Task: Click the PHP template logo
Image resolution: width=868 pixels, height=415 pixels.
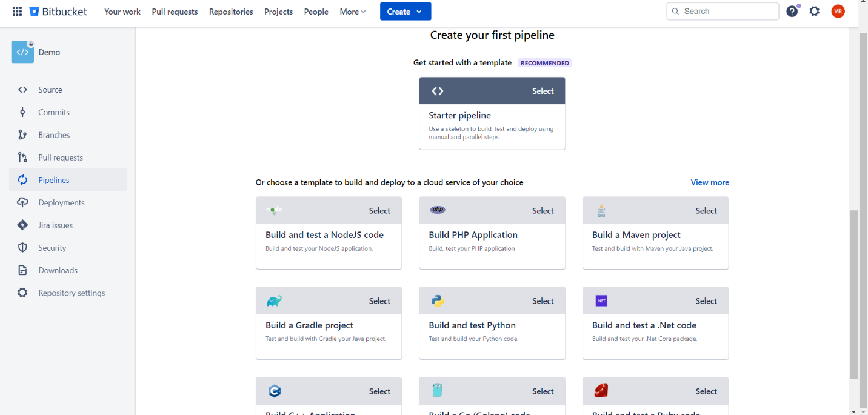Action: click(x=438, y=210)
